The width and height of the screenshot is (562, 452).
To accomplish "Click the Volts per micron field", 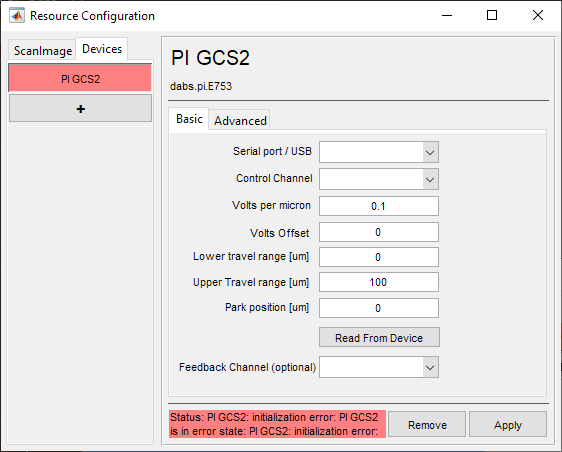I will tap(379, 206).
